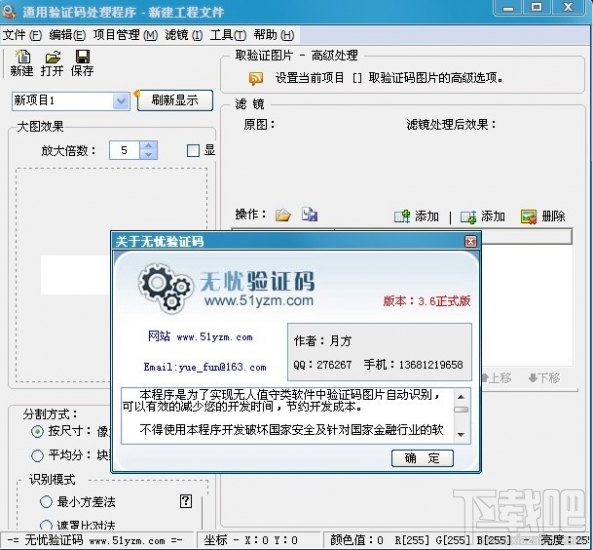The width and height of the screenshot is (593, 550).
Task: Click the second 添加 filter icon
Action: coord(468,216)
